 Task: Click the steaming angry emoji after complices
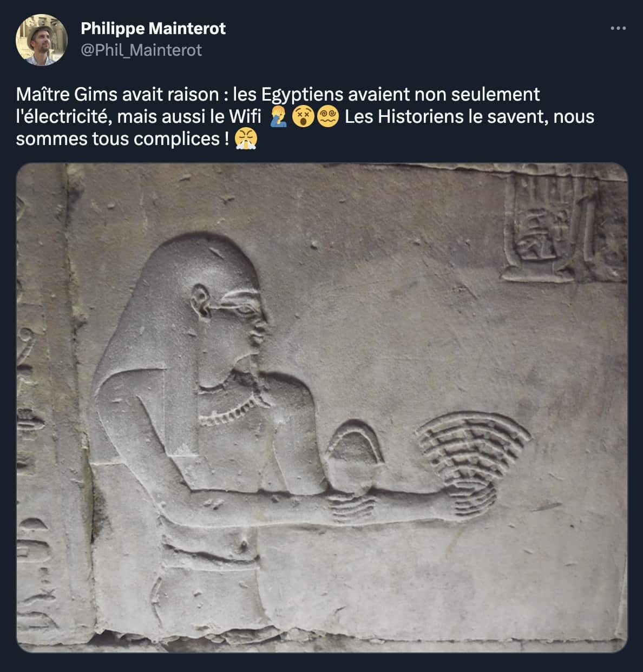click(246, 139)
